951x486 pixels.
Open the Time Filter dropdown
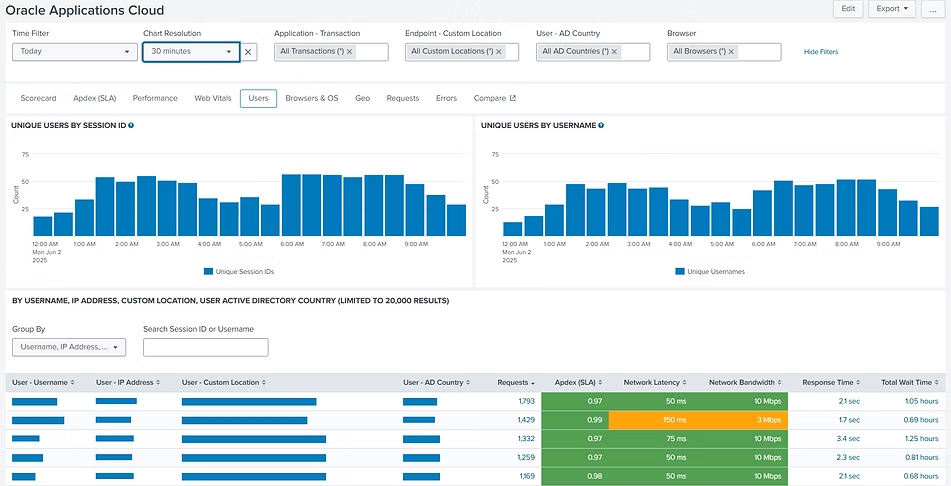pos(75,51)
